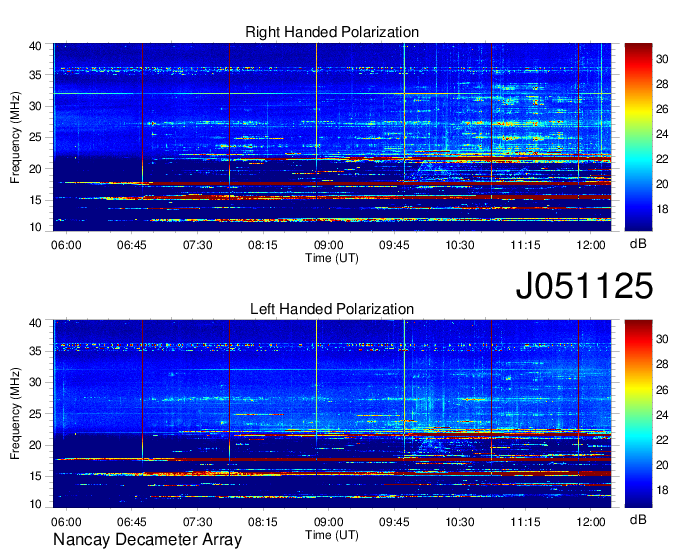Click the "22" dB tick on Right Handed colorbar
Image resolution: width=680 pixels, height=552 pixels.
pyautogui.click(x=662, y=159)
